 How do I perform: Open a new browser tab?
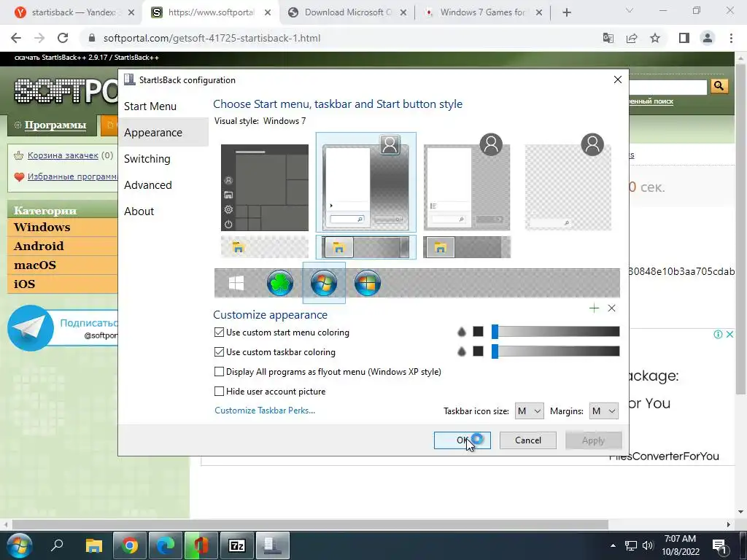coord(566,12)
